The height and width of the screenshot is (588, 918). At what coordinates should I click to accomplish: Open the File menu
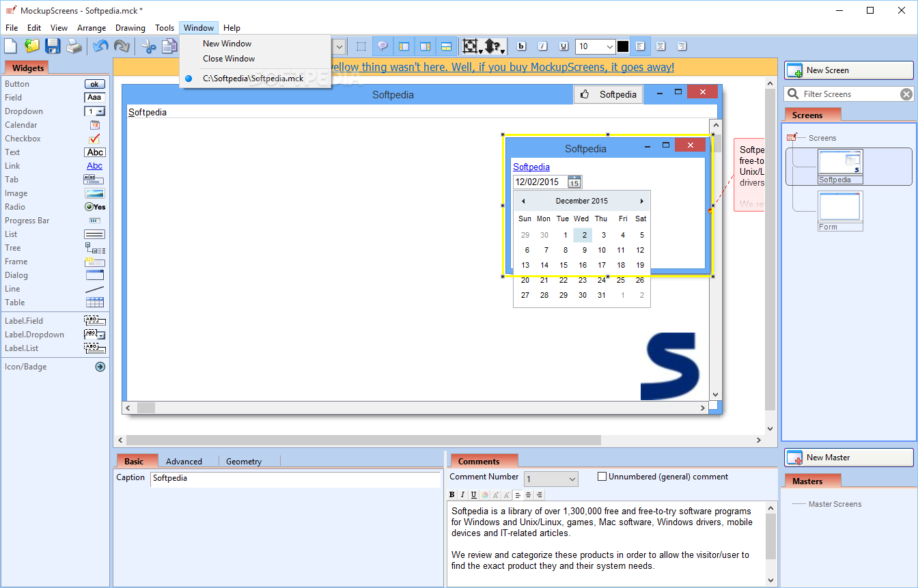point(12,28)
